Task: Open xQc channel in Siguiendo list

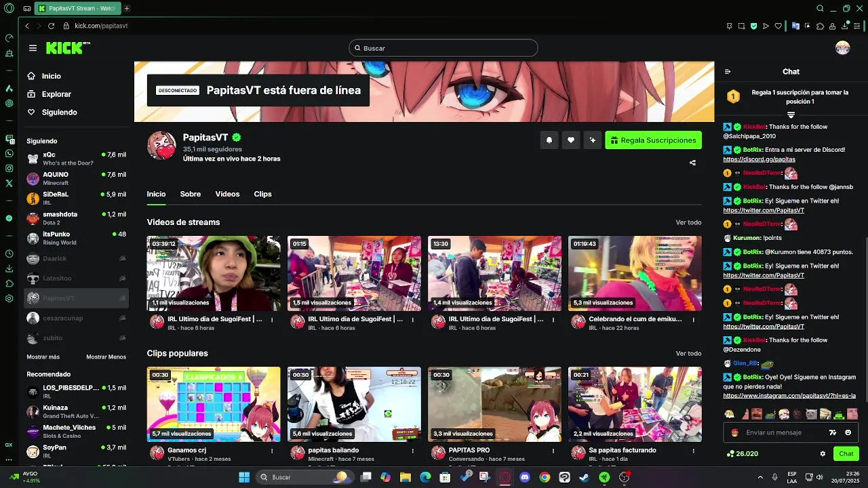Action: coord(76,159)
